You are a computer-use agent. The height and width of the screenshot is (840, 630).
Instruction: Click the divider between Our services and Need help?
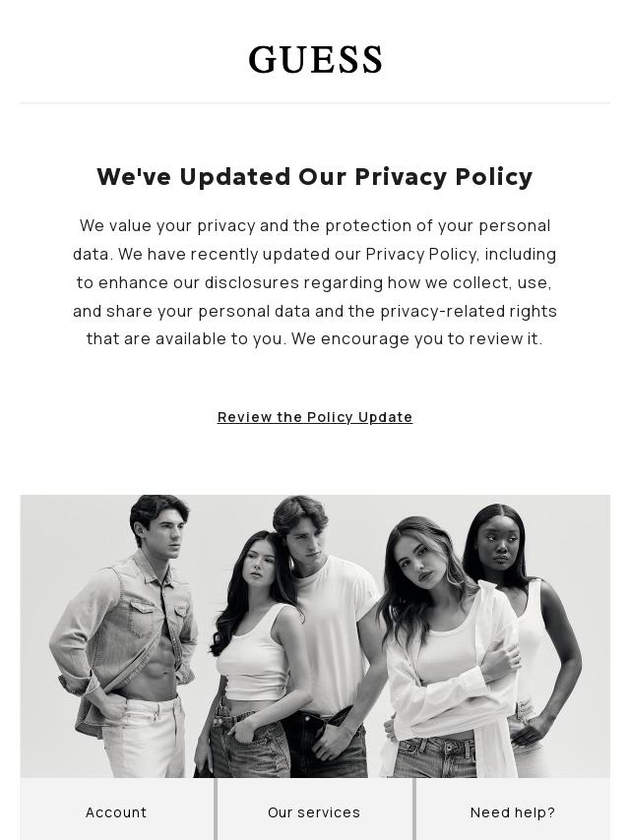click(x=414, y=809)
